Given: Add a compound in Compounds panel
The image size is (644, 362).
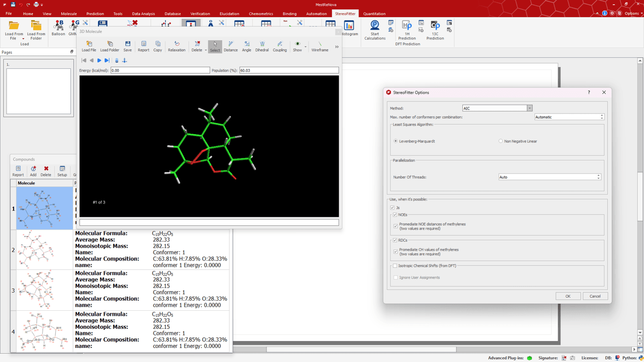Looking at the screenshot, I should 33,171.
